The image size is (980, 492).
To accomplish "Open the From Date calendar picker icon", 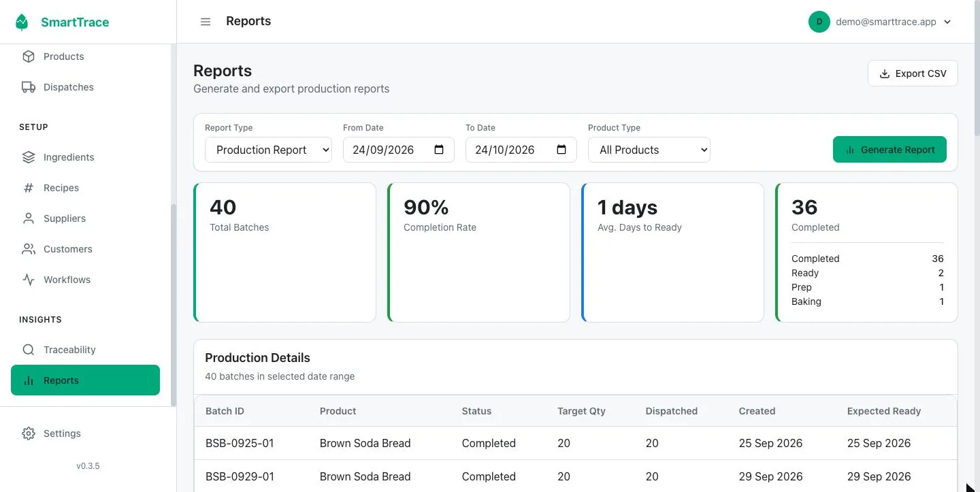I will 439,150.
